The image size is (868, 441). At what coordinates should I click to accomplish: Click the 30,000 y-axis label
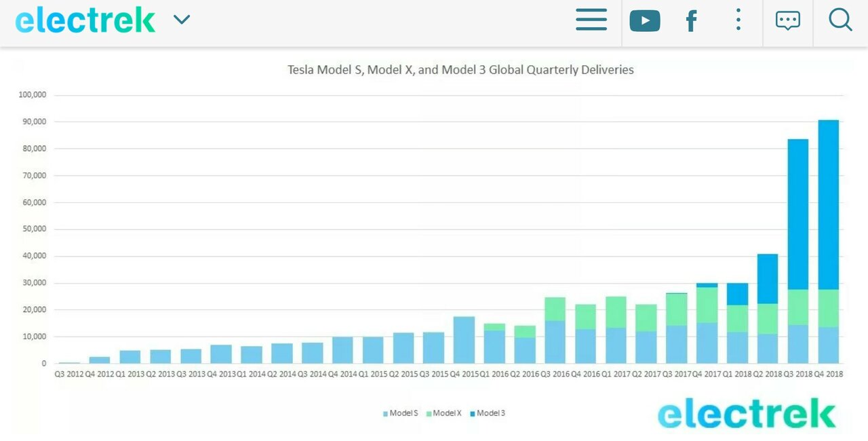[34, 283]
